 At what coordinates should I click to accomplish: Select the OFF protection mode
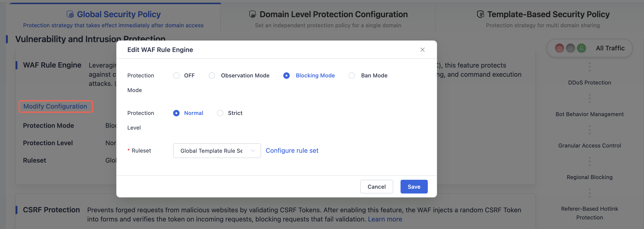176,76
